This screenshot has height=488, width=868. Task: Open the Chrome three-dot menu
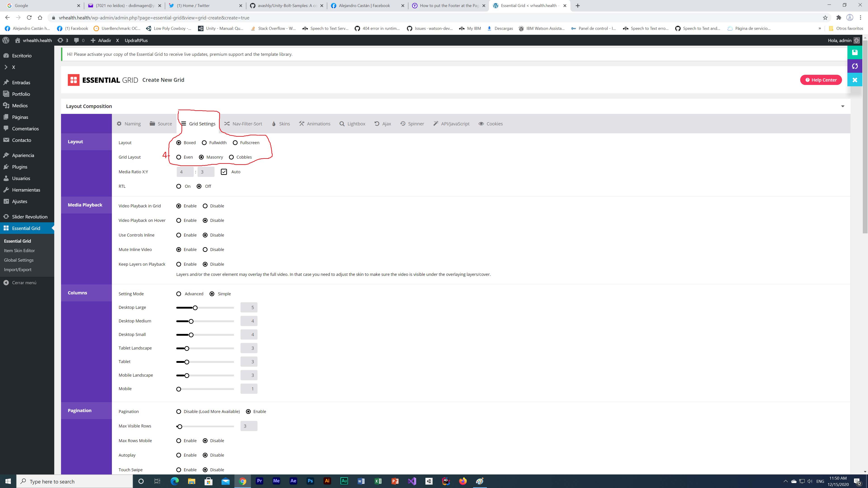click(x=860, y=18)
